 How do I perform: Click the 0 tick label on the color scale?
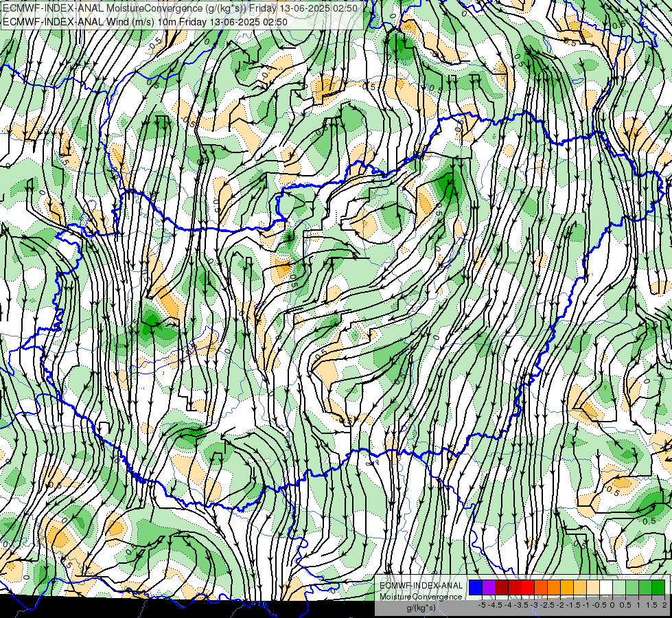tap(612, 605)
